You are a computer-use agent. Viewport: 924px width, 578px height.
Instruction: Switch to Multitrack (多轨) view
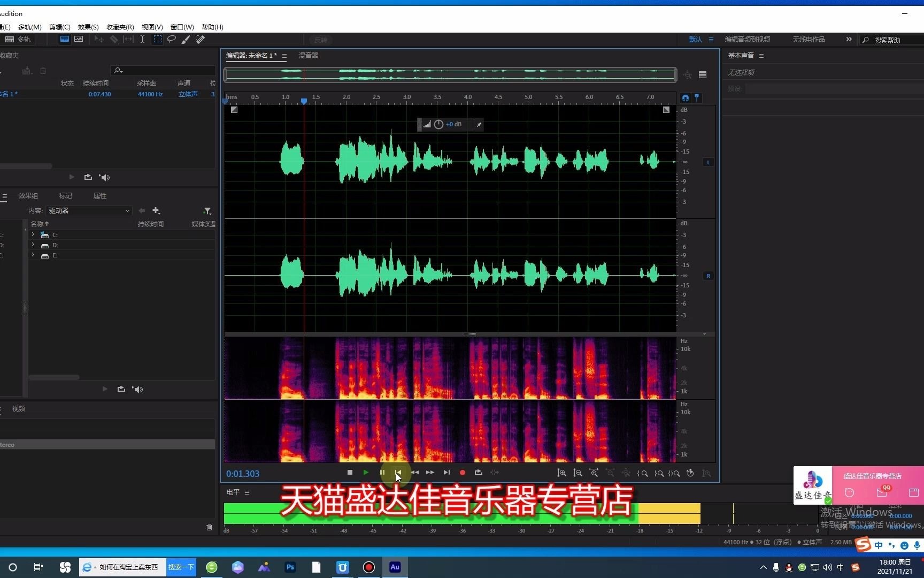tap(18, 40)
